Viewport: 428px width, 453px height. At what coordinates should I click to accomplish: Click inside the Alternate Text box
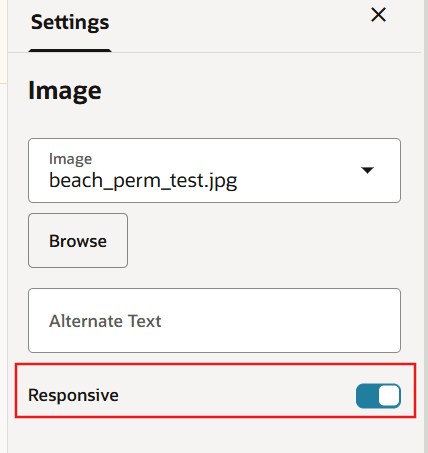click(x=214, y=321)
